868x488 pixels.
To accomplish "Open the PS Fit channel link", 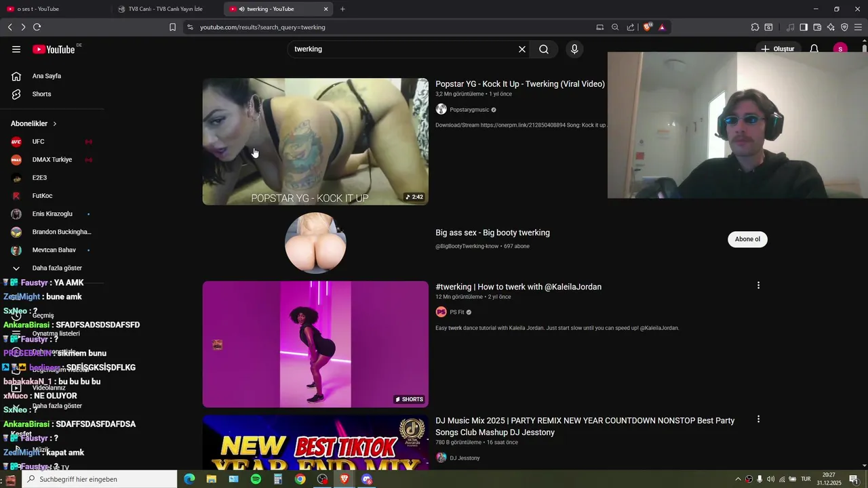I will pyautogui.click(x=457, y=312).
